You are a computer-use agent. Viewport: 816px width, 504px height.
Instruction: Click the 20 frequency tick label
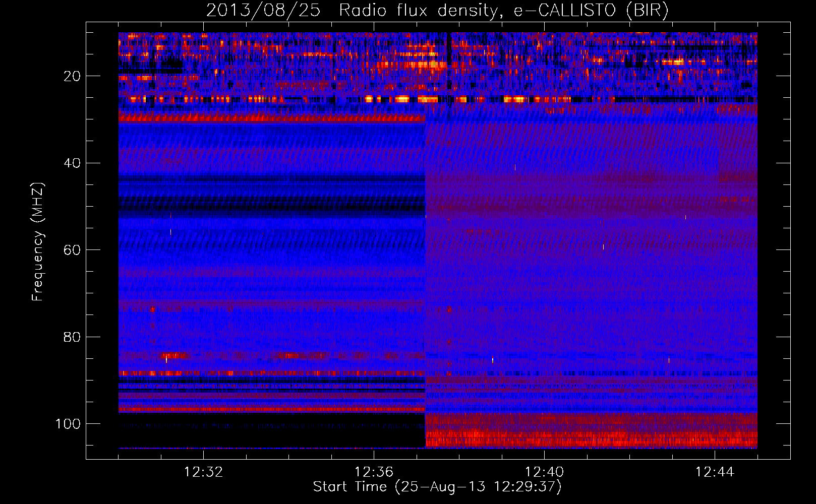click(73, 76)
